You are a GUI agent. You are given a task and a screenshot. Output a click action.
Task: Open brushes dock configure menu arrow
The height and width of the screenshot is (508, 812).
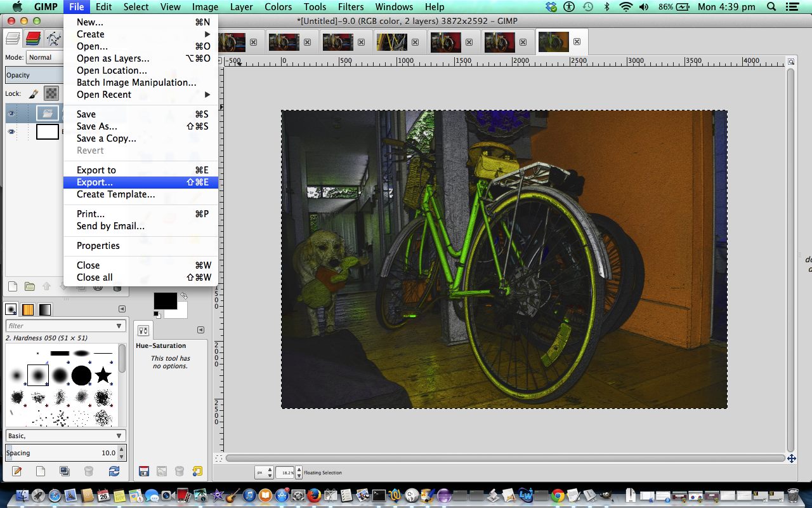click(122, 309)
